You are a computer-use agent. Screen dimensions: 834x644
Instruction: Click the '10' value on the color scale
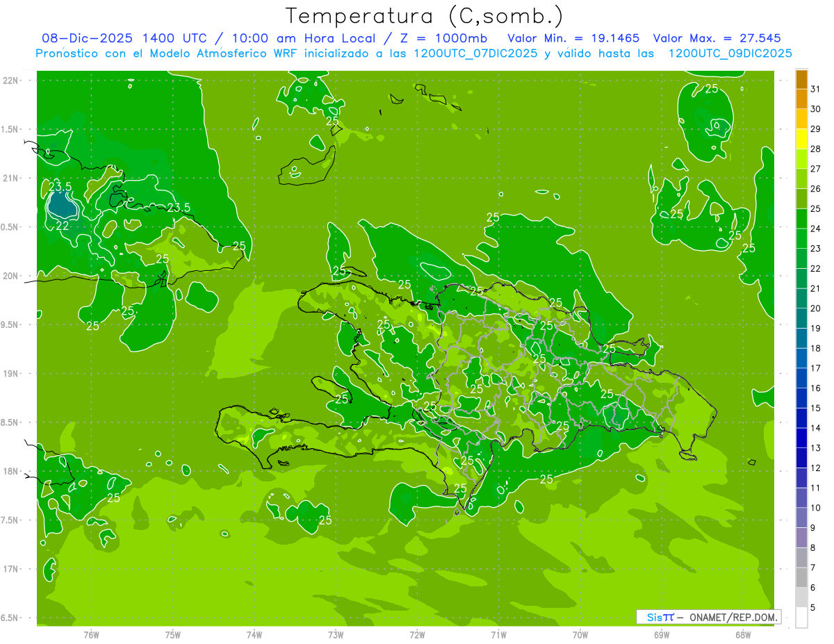click(x=815, y=508)
